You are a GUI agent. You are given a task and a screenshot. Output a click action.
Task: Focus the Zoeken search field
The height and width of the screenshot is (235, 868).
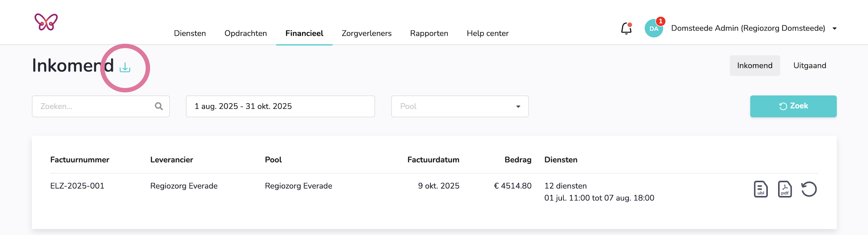click(94, 106)
